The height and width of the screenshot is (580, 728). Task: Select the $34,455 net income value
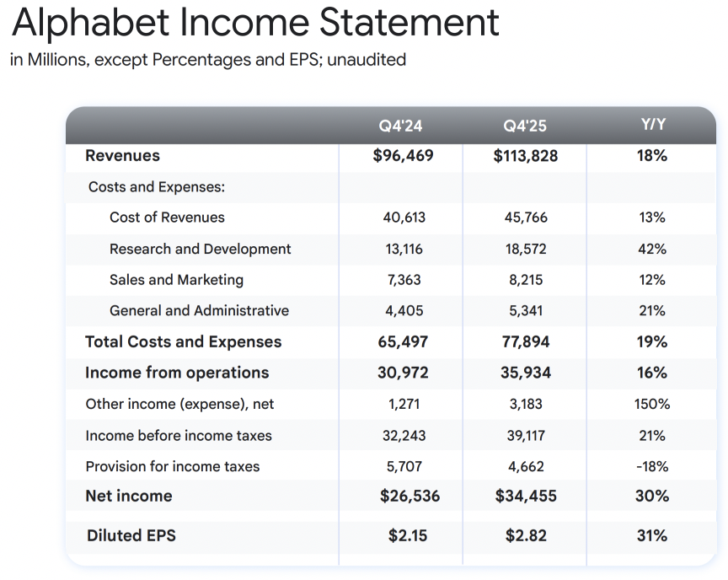pyautogui.click(x=525, y=496)
